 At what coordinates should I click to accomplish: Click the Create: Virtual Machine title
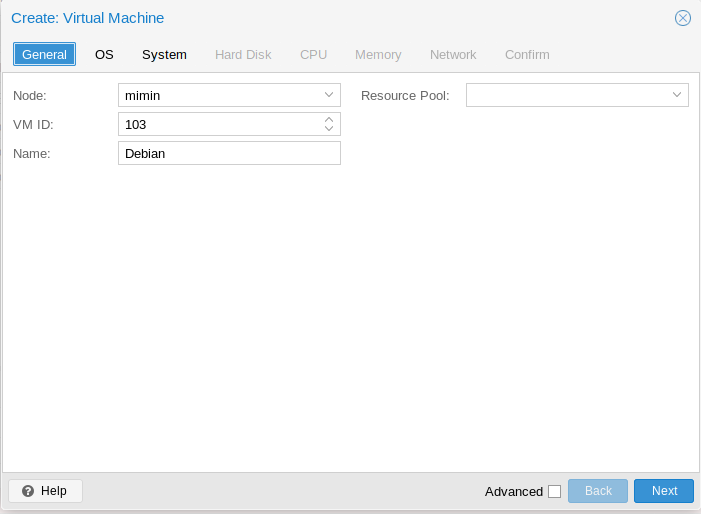[x=88, y=18]
